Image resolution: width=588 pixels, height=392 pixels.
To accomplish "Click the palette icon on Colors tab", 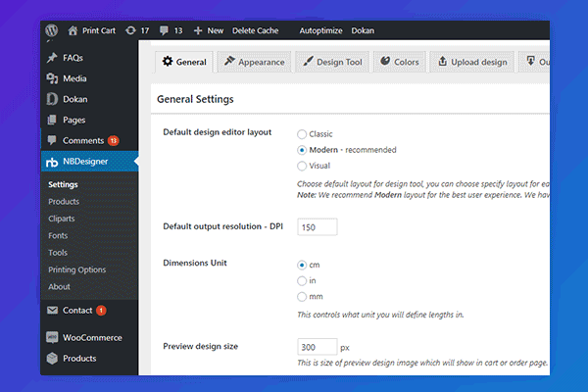I will tap(385, 61).
